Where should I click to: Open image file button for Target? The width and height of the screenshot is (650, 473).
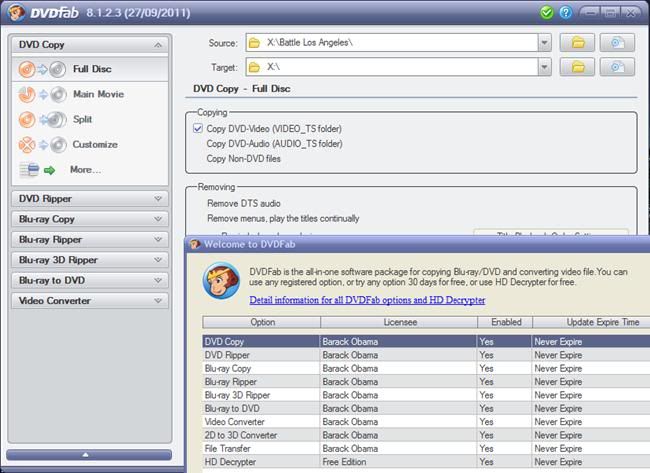click(x=617, y=67)
